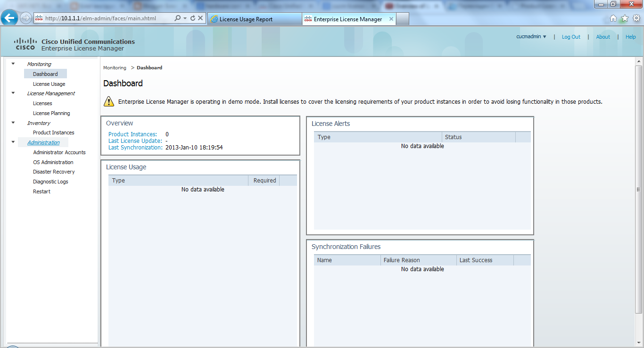
Task: Click the sync time 2013-Jan-10 18:19:54
Action: [x=194, y=148]
